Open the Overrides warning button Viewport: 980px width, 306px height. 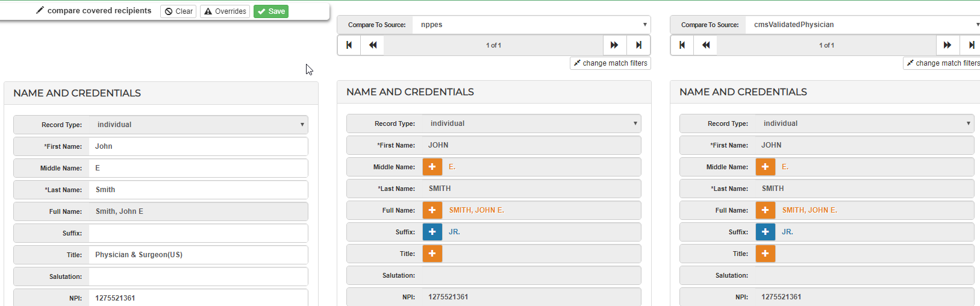pyautogui.click(x=225, y=11)
